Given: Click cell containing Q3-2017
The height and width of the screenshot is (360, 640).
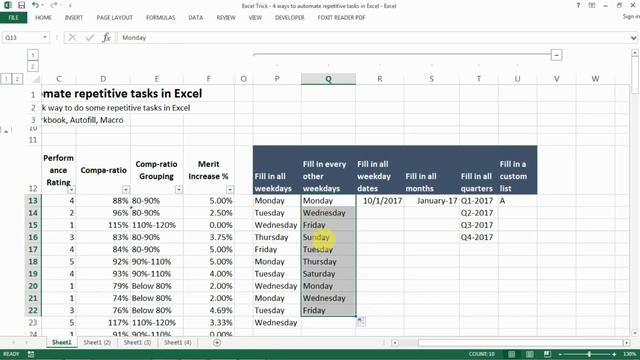Looking at the screenshot, I should [x=478, y=225].
